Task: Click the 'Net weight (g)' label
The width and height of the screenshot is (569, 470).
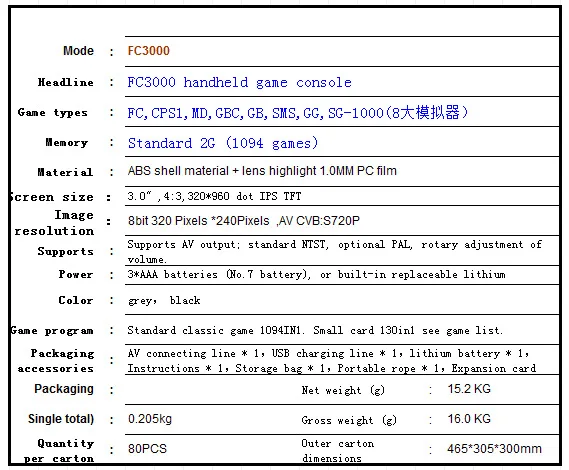Action: (343, 390)
